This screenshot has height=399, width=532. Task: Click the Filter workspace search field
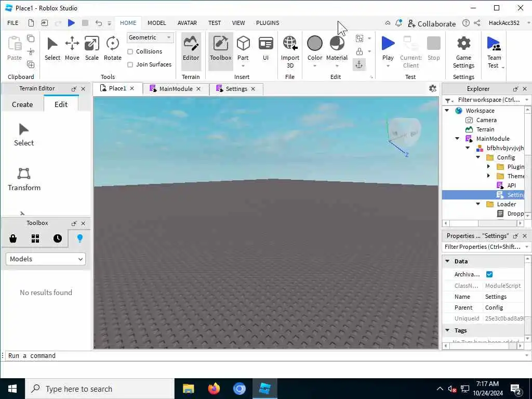click(x=488, y=100)
